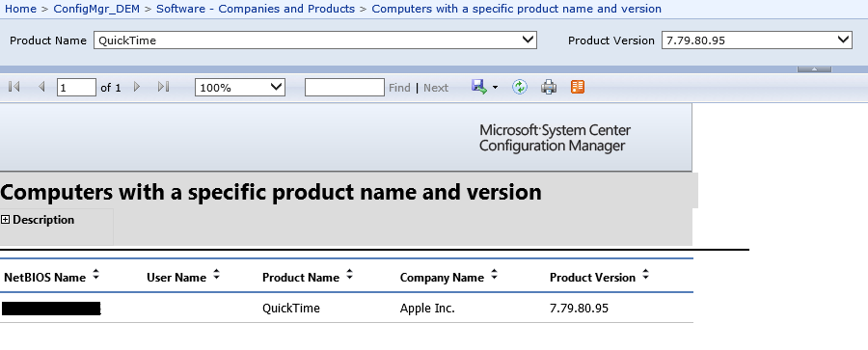This screenshot has height=350, width=868.
Task: Click the report title heading
Action: click(x=271, y=192)
